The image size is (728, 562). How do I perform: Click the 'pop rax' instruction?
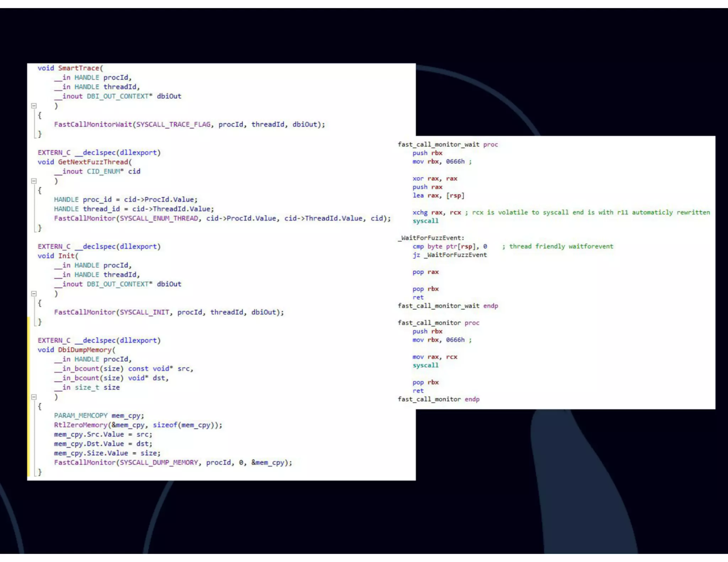tap(425, 272)
